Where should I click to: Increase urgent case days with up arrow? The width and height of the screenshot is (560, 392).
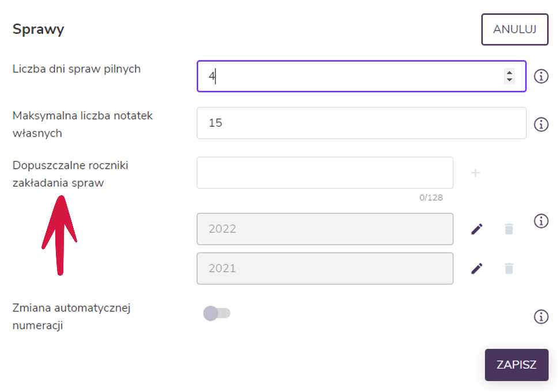[509, 73]
